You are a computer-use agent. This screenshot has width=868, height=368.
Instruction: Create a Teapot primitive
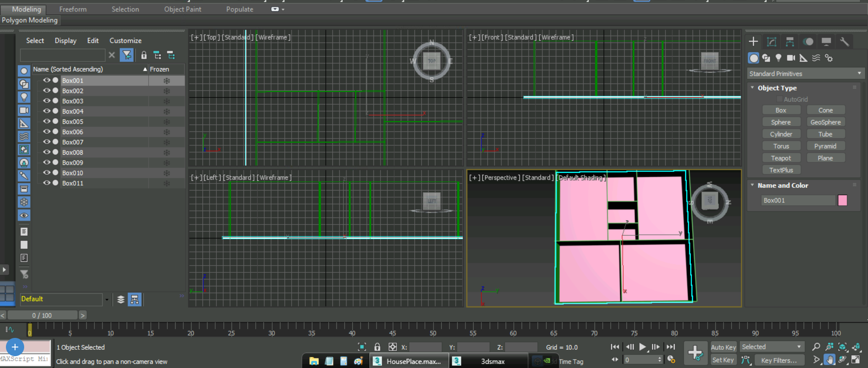point(781,158)
